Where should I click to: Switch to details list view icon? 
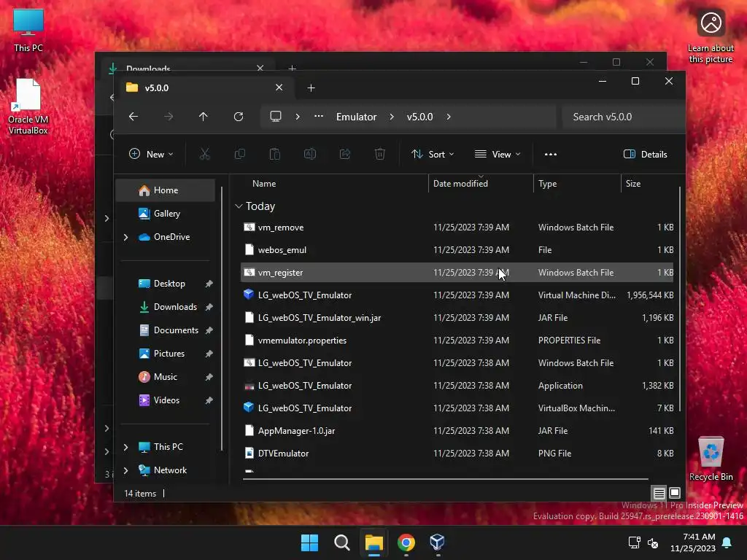659,494
